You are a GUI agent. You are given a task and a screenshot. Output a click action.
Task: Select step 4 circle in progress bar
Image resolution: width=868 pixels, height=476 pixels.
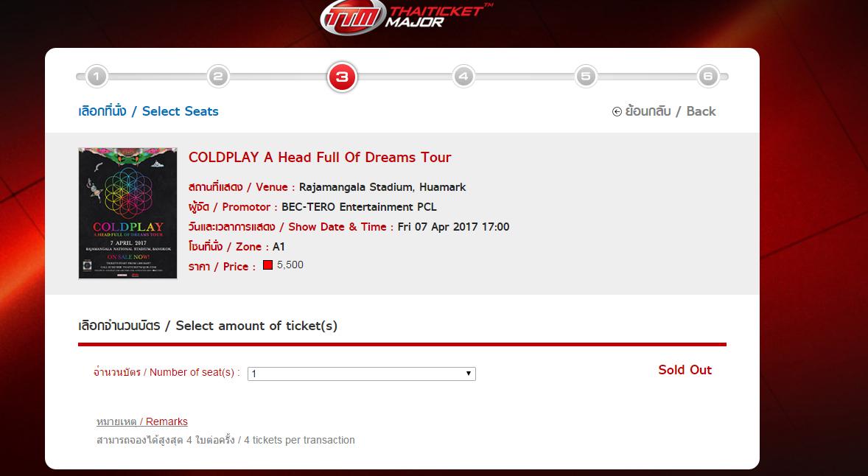(x=463, y=77)
